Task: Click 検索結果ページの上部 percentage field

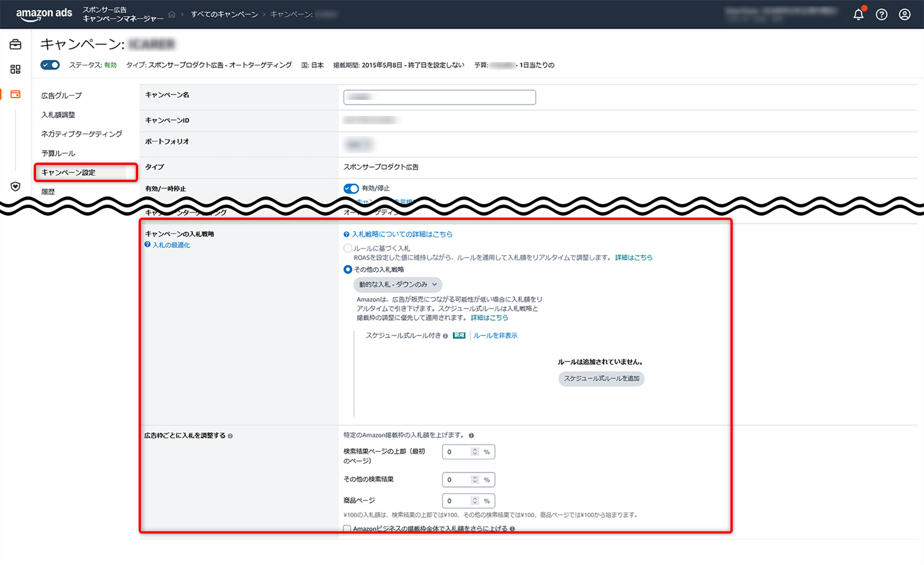Action: click(x=468, y=452)
